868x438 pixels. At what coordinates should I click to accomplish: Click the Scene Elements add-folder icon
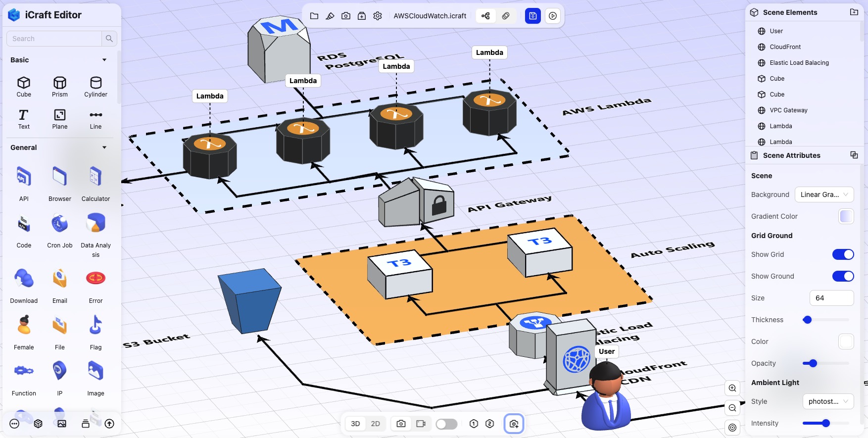(854, 12)
